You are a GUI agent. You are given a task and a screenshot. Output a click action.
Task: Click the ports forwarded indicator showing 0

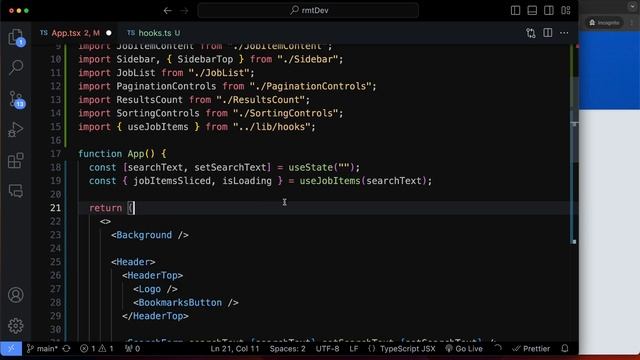pos(133,349)
